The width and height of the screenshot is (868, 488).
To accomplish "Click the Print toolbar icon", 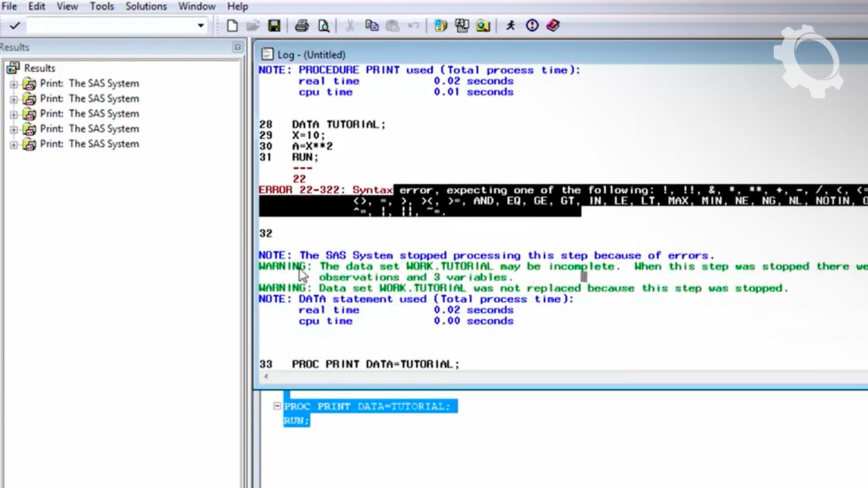I will pos(302,26).
